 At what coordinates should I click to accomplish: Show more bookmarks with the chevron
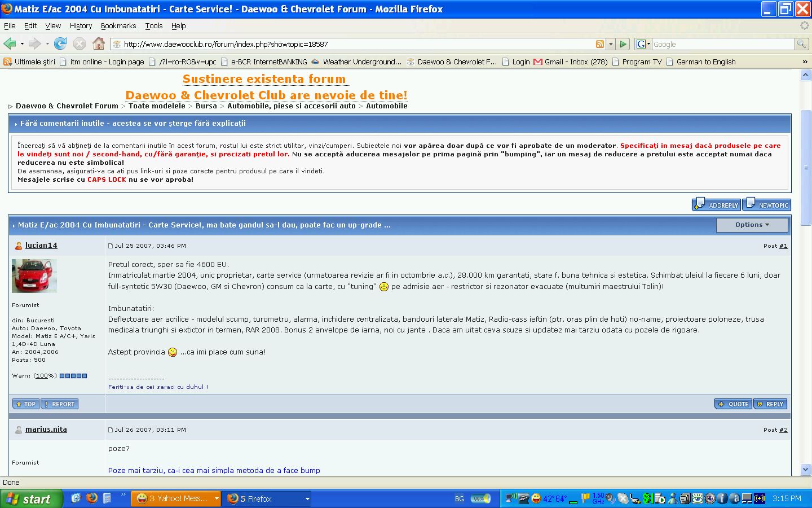pos(805,62)
